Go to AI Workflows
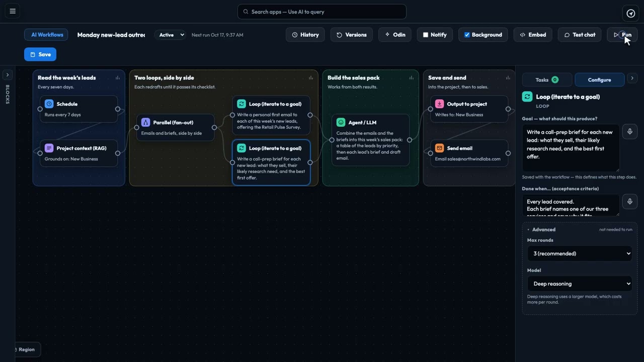The width and height of the screenshot is (644, 362). click(47, 35)
